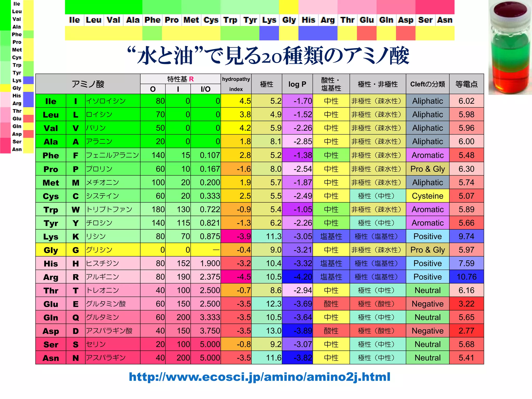532x399 pixels.
Task: Select the 'Gly' label in top strip
Action: click(x=289, y=20)
